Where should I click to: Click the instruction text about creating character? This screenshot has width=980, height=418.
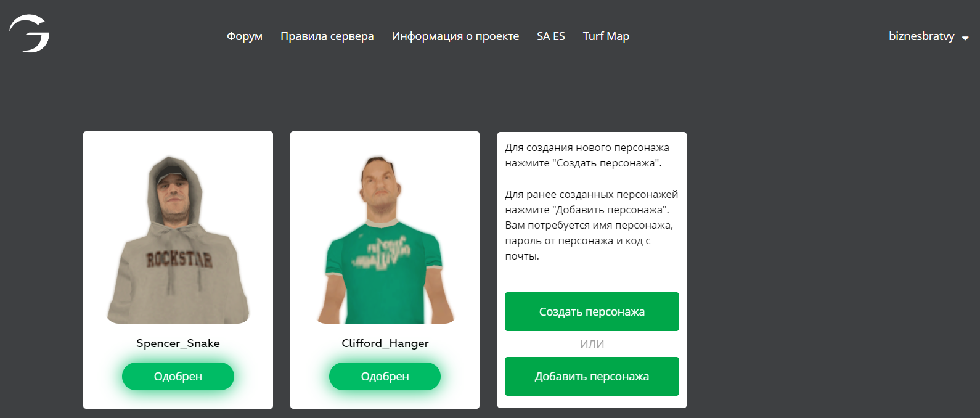pos(587,155)
